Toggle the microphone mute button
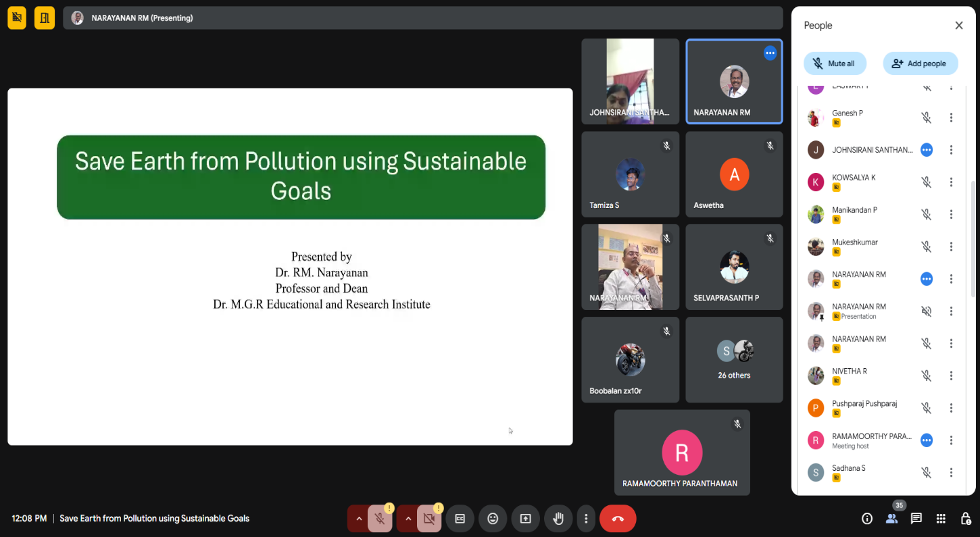Viewport: 980px width, 537px height. [380, 519]
